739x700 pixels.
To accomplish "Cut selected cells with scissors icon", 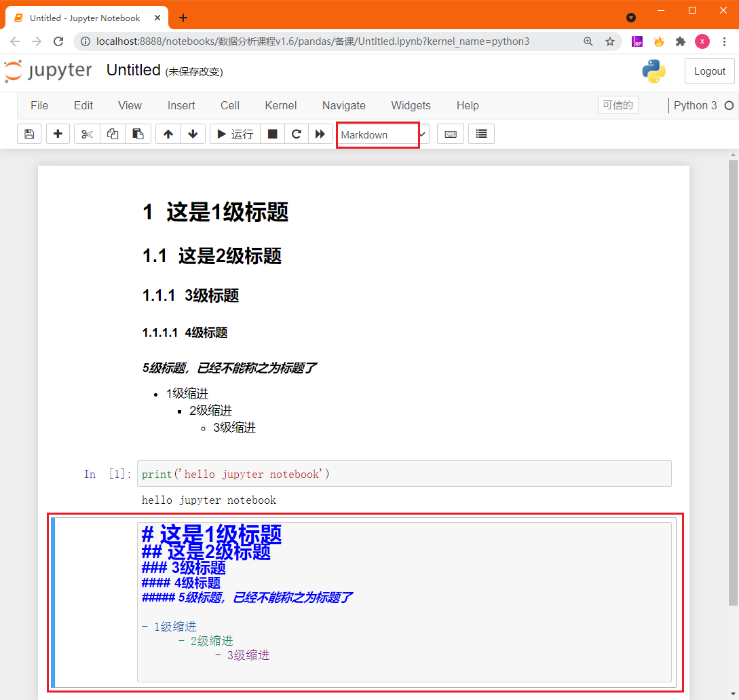I will (87, 134).
